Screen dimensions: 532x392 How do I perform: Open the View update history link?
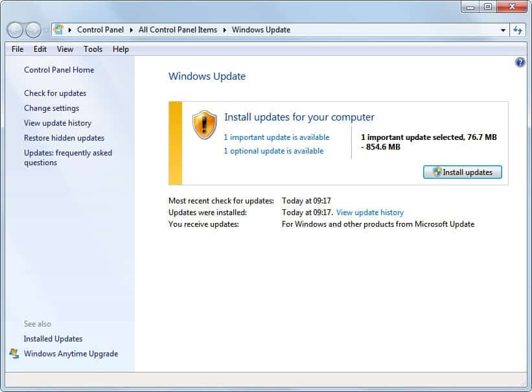(369, 212)
